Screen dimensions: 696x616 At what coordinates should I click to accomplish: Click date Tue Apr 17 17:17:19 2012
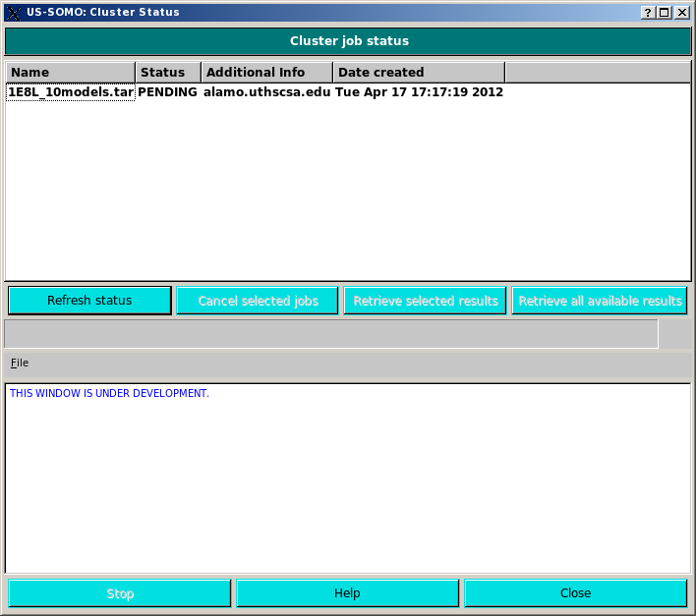(x=419, y=91)
